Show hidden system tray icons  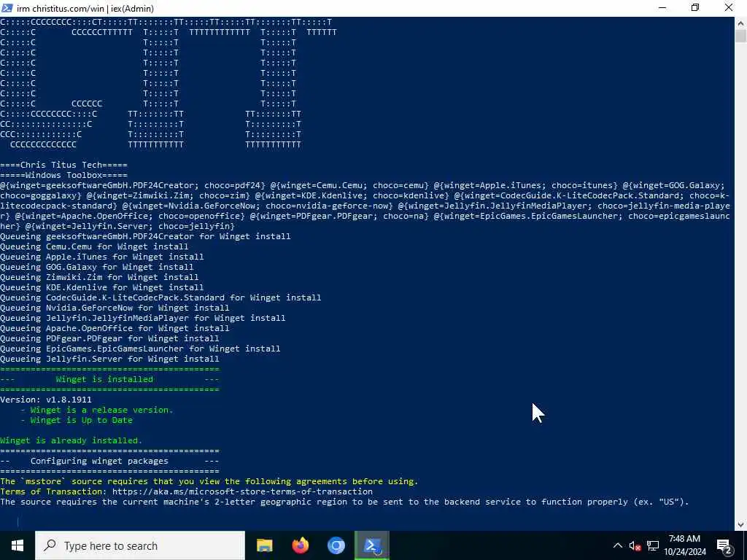[617, 545]
